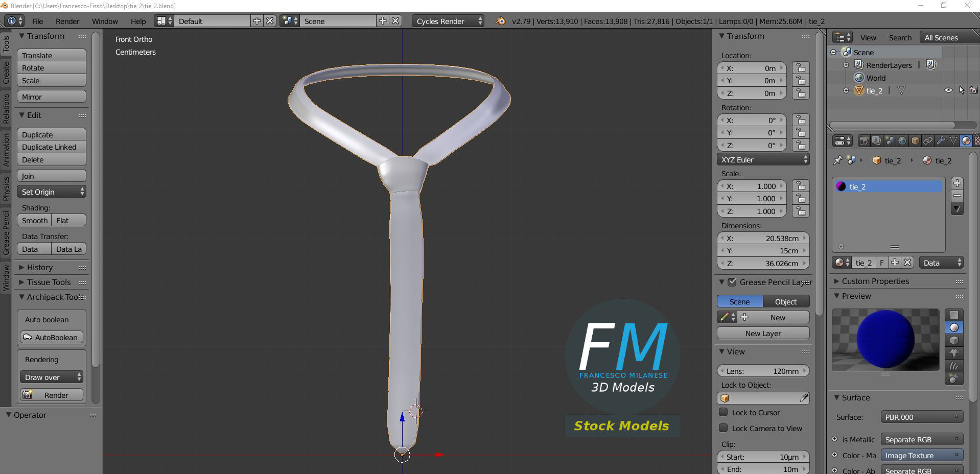Toggle tie_2 visibility eye in outliner
This screenshot has width=980, height=474.
point(948,90)
